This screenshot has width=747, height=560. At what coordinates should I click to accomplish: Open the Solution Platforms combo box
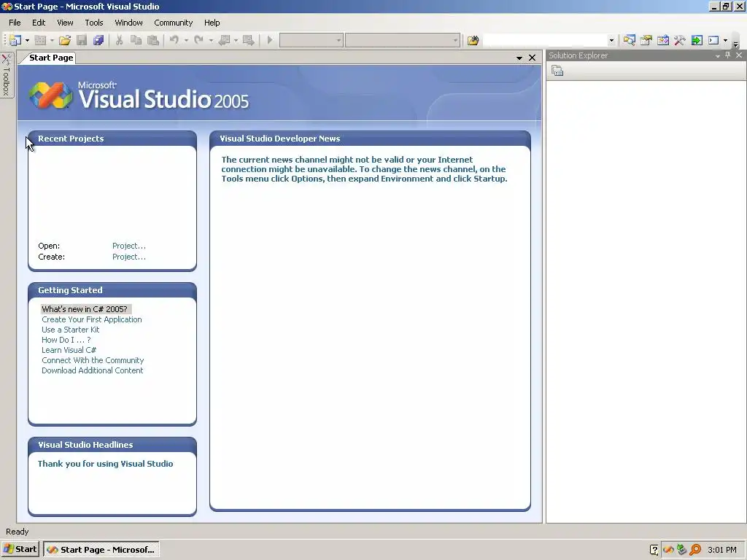[x=403, y=41]
